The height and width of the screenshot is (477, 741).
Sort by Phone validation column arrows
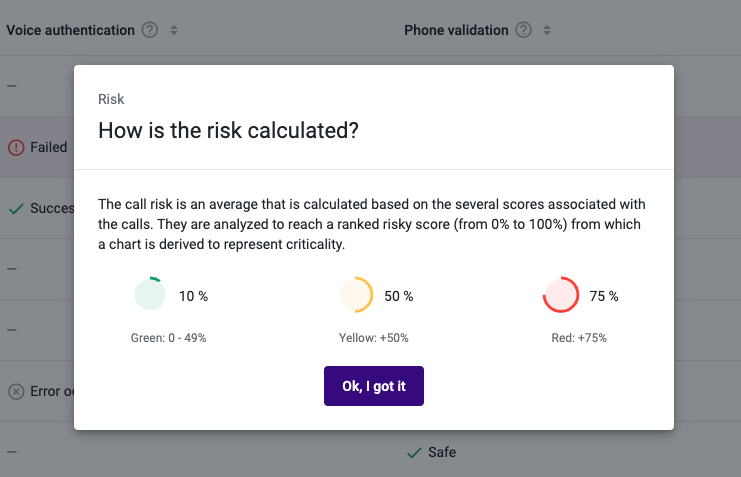pos(547,30)
